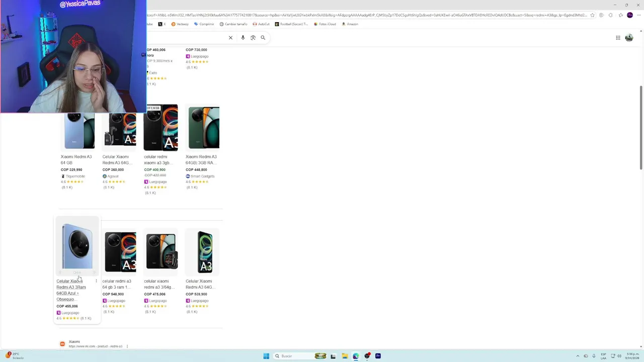Viewport: 644px width, 362px height.
Task: Open green Redmi A3 64GB|3GB RA product image
Action: pos(203,128)
